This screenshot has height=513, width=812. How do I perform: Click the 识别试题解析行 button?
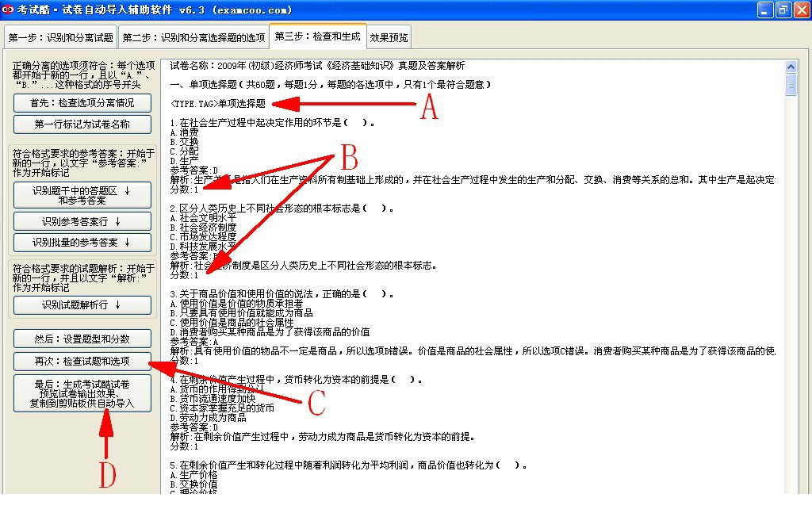(82, 305)
